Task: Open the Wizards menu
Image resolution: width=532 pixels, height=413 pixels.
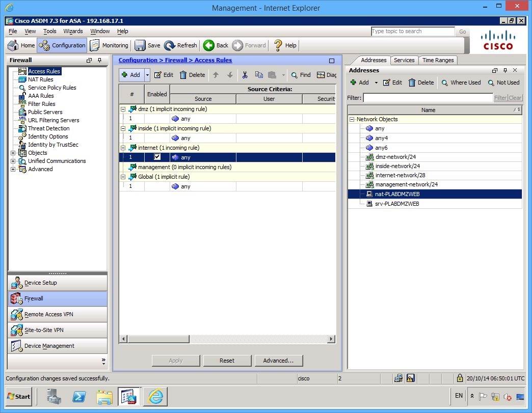Action: point(73,31)
